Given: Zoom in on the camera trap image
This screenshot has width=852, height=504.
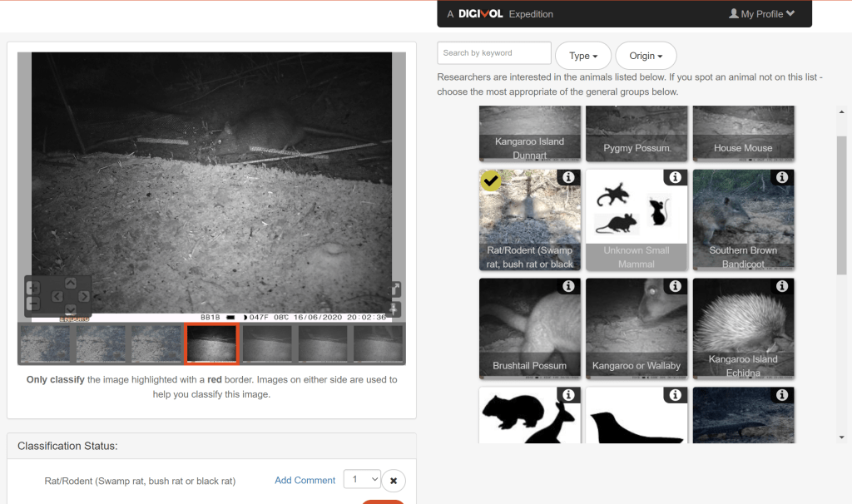Looking at the screenshot, I should click(x=33, y=288).
